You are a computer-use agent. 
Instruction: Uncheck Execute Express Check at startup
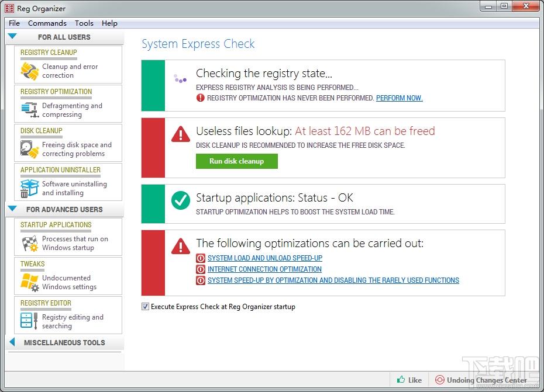click(146, 307)
